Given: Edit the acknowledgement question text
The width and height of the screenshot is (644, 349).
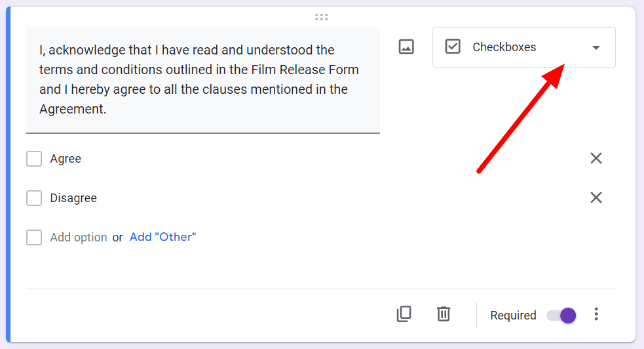Looking at the screenshot, I should (203, 80).
